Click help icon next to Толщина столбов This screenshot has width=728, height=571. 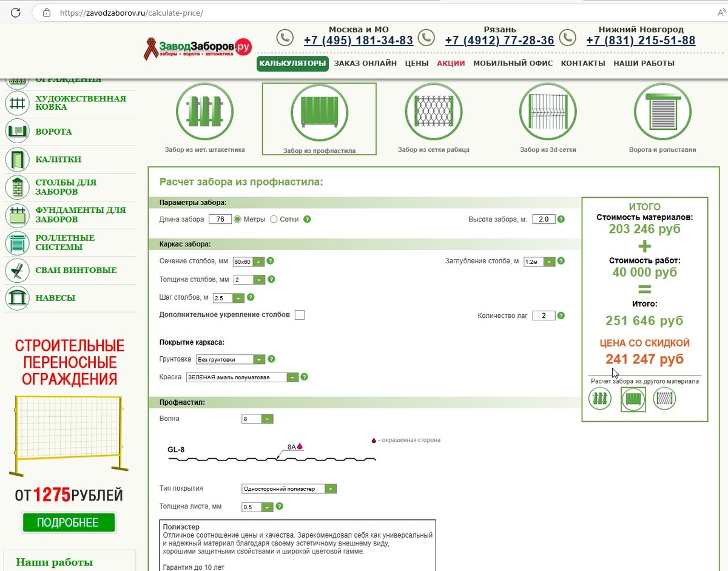pyautogui.click(x=271, y=279)
